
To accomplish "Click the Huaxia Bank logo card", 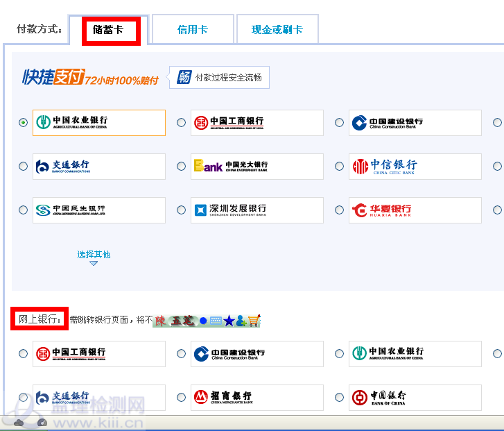I will pos(415,210).
